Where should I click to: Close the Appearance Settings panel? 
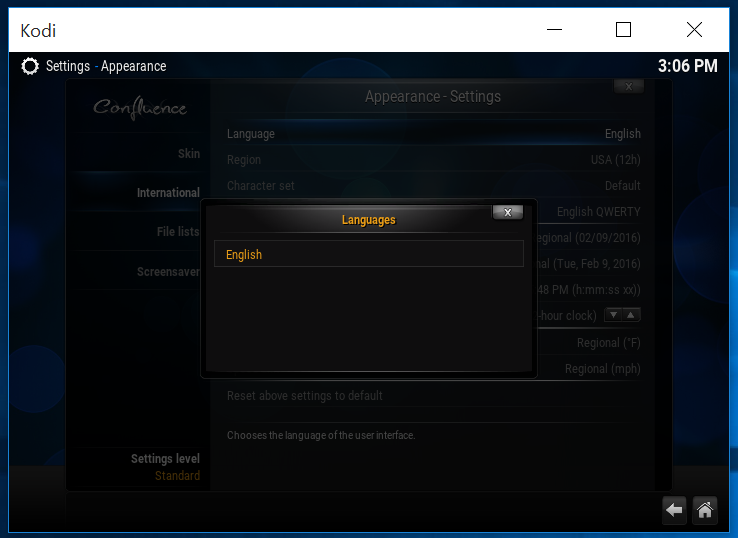(628, 86)
